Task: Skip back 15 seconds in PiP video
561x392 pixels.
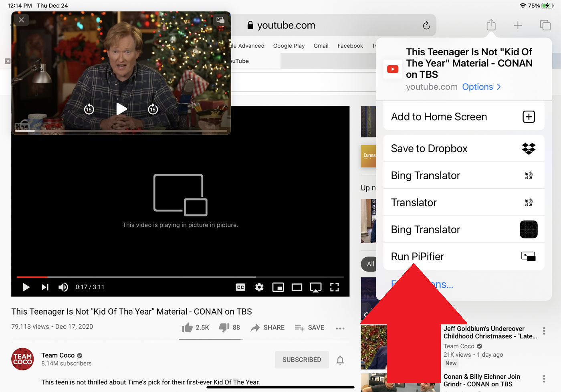Action: (x=89, y=109)
